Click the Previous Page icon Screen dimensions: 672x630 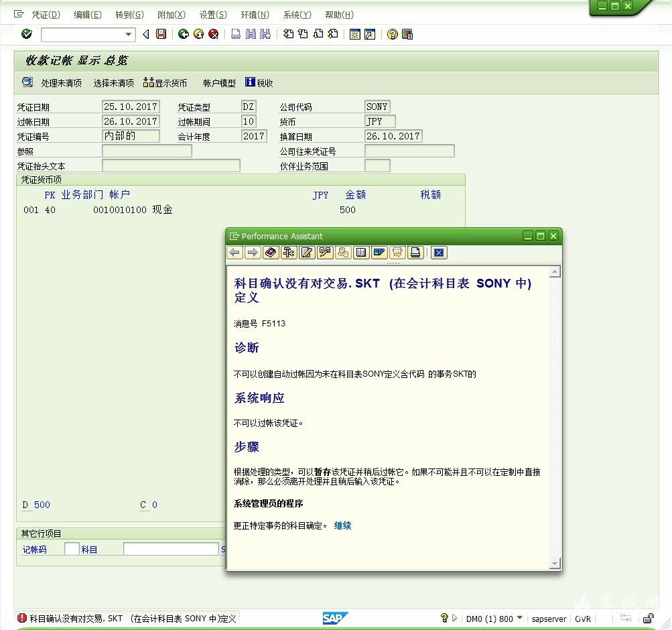tap(303, 34)
